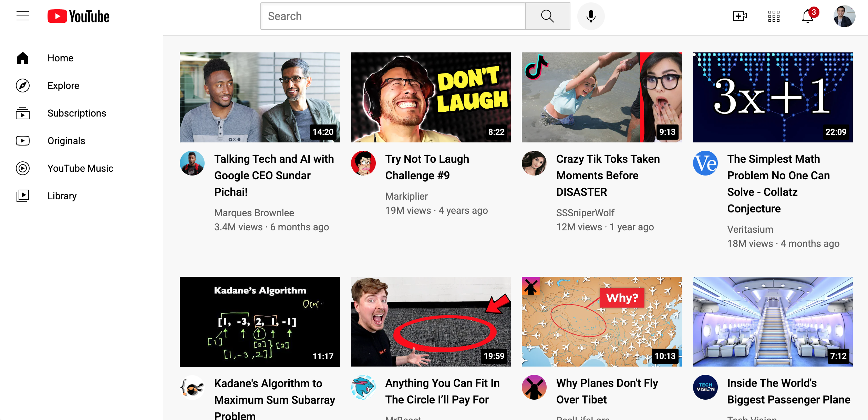This screenshot has height=420, width=868.
Task: Open Subscriptions in the sidebar
Action: (x=76, y=113)
